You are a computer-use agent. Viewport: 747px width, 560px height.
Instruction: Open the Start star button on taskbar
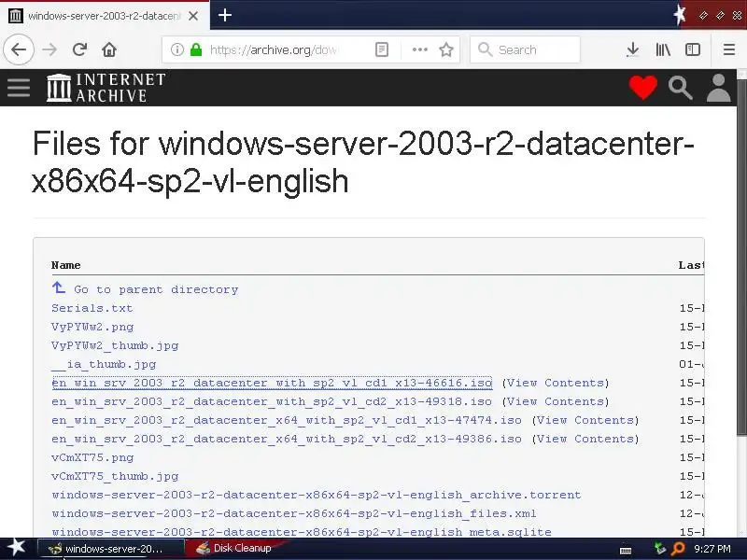pos(16,548)
